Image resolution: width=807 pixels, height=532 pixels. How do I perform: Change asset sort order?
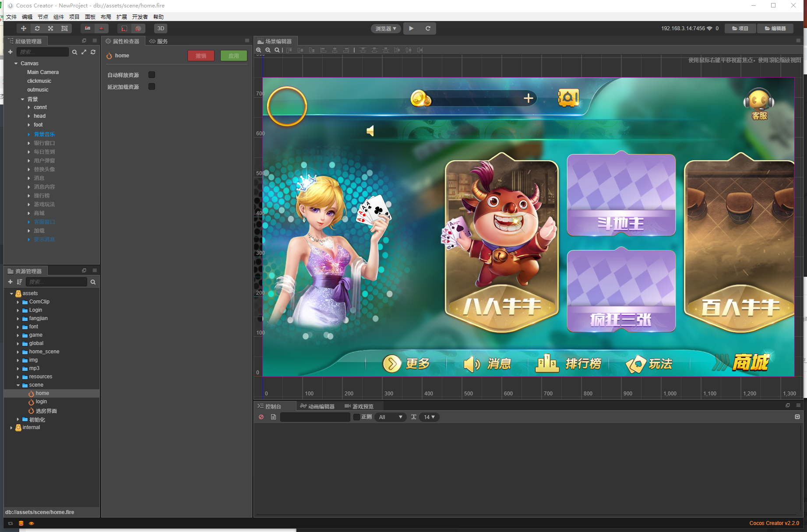click(x=19, y=282)
